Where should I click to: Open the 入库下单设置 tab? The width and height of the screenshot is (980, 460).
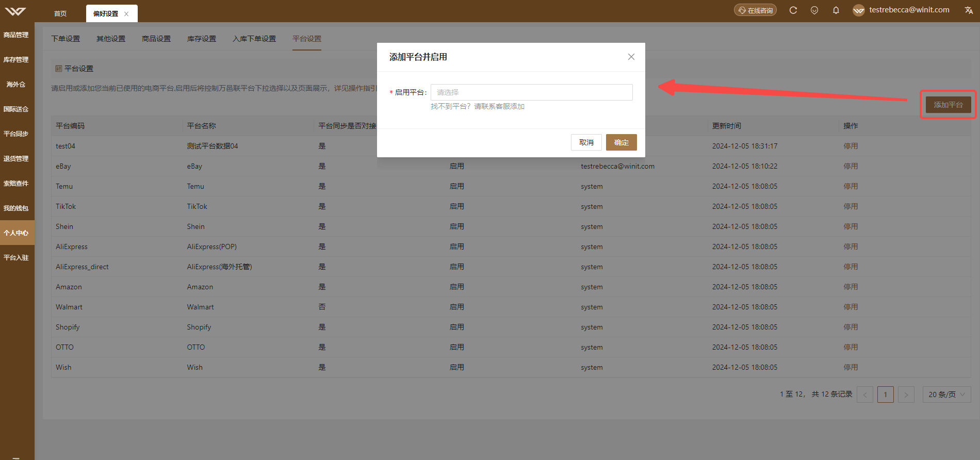coord(254,39)
